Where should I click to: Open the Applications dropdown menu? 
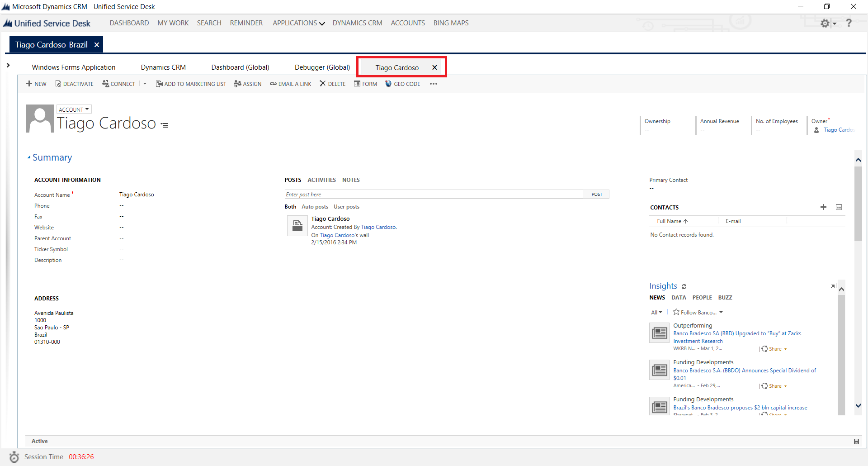click(298, 23)
